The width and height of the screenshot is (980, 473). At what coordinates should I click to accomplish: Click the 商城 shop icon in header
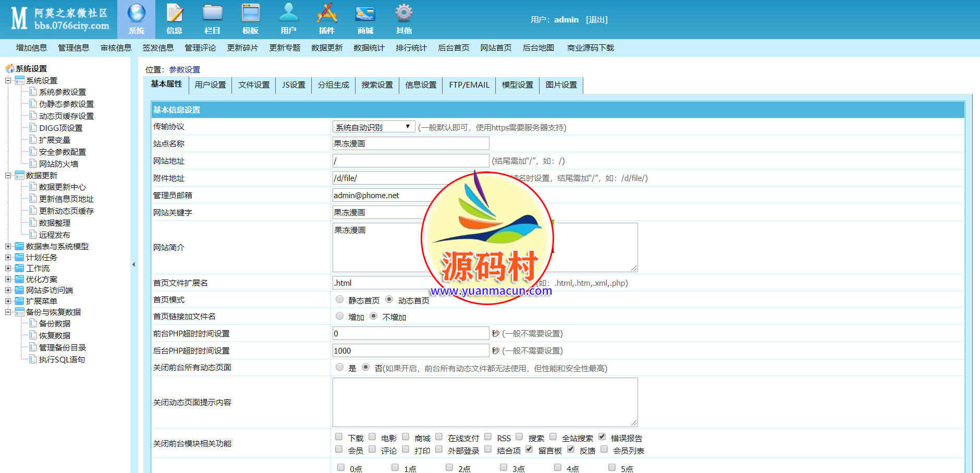point(365,14)
